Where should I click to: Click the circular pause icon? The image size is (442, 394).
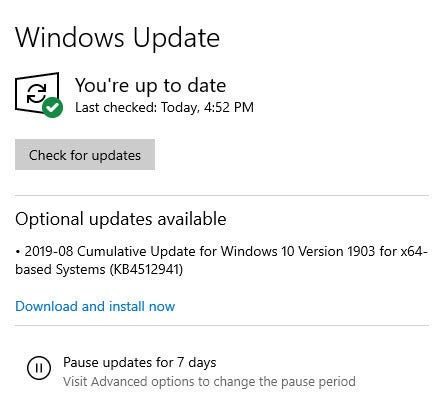(39, 368)
